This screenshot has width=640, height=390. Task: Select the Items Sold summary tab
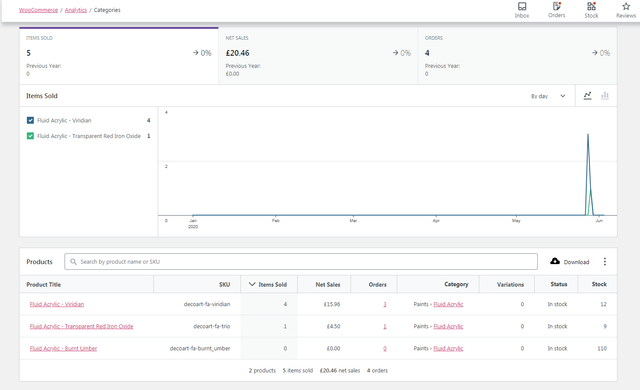(x=119, y=56)
